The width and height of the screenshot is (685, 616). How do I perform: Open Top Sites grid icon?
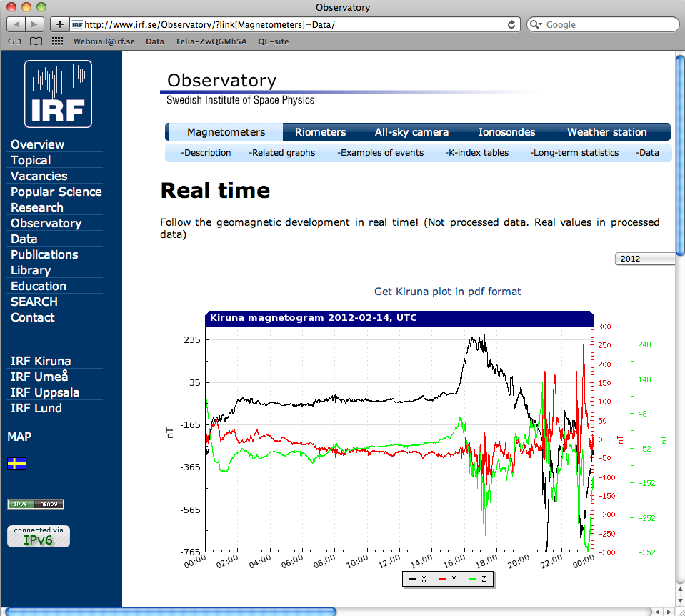pos(57,41)
